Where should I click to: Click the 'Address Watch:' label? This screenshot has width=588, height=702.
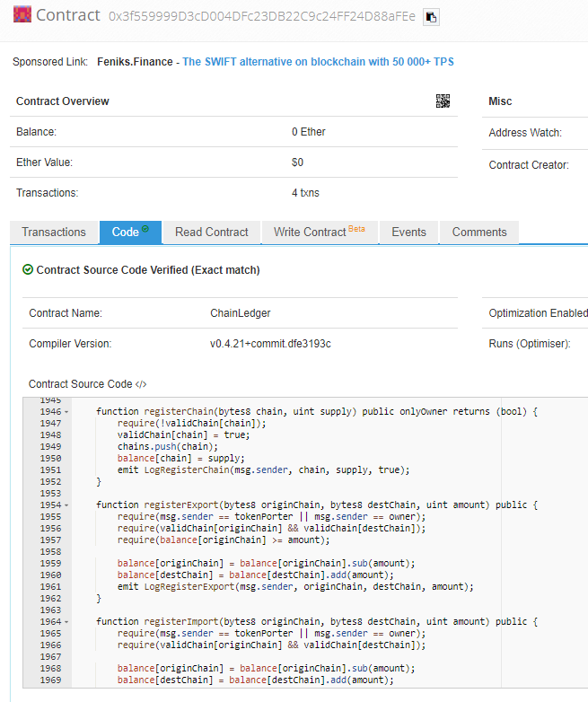click(x=525, y=133)
